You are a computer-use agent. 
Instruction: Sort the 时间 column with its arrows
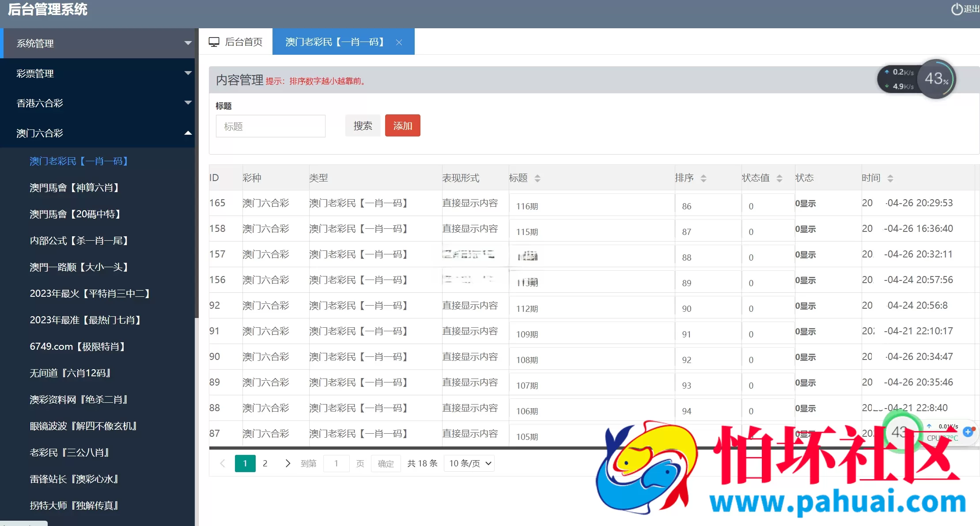(890, 178)
